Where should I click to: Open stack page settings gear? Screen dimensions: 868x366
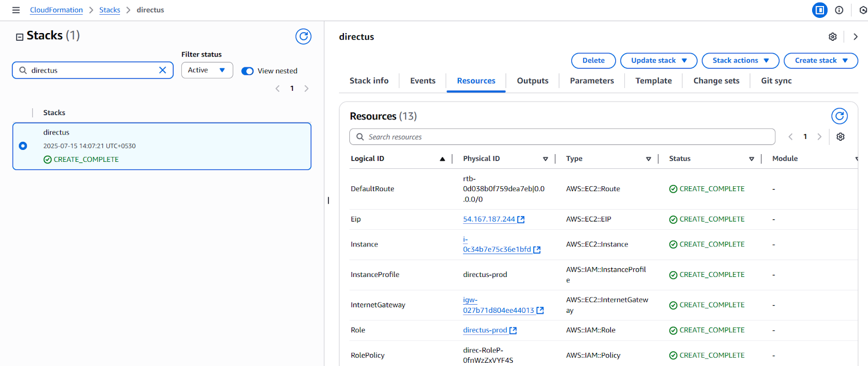click(x=832, y=36)
